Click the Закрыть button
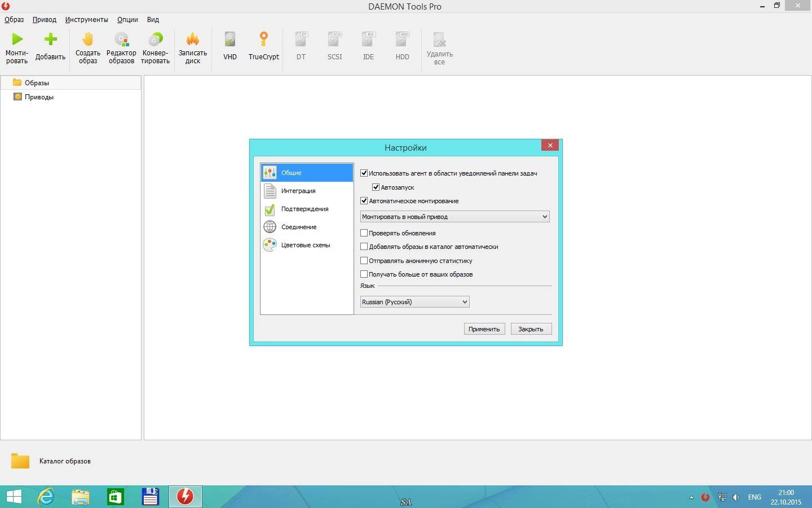This screenshot has width=812, height=508. tap(531, 329)
